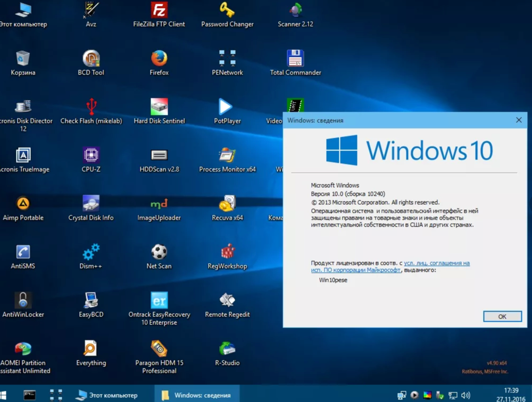Open Acronis Disk Director 12 icon
This screenshot has height=402, width=532.
point(23,115)
